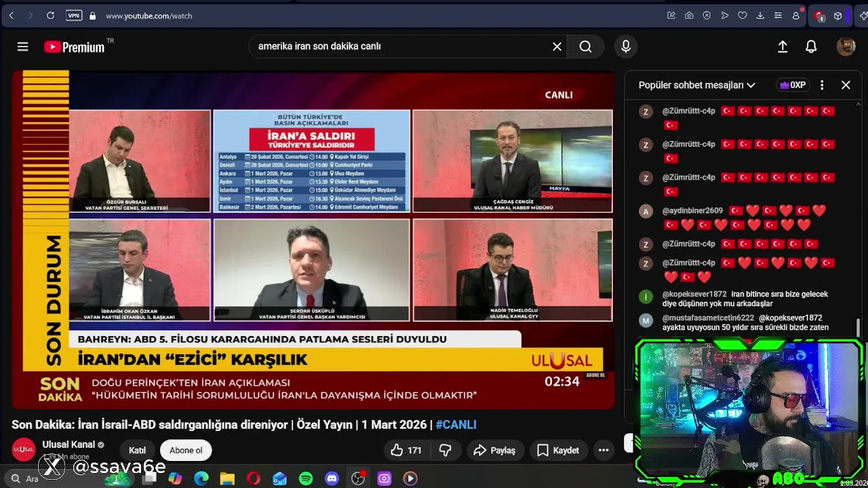This screenshot has height=488, width=868.
Task: Click the live chat scrollbar
Action: pos(859,328)
